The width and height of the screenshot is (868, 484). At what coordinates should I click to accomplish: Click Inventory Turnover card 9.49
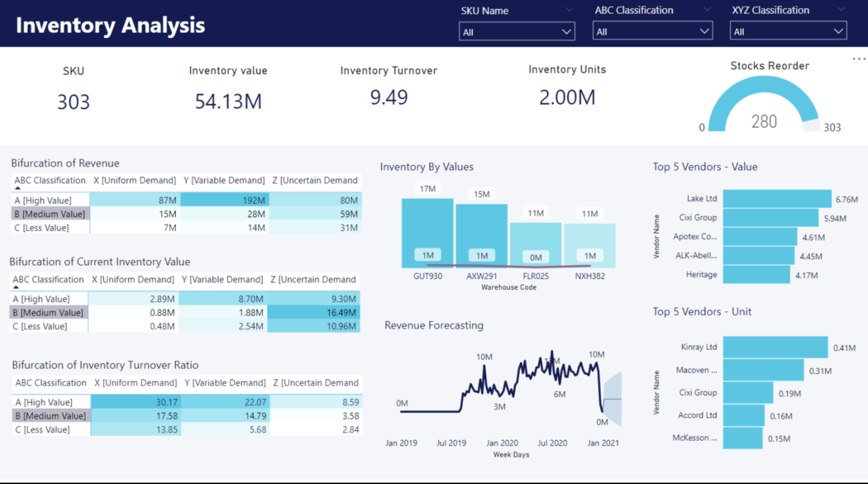coord(389,97)
